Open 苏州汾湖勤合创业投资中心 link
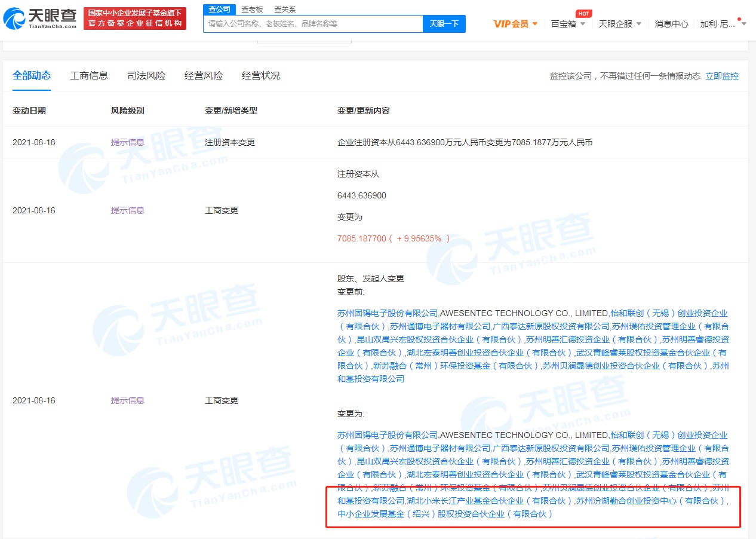The width and height of the screenshot is (756, 539). pyautogui.click(x=650, y=501)
